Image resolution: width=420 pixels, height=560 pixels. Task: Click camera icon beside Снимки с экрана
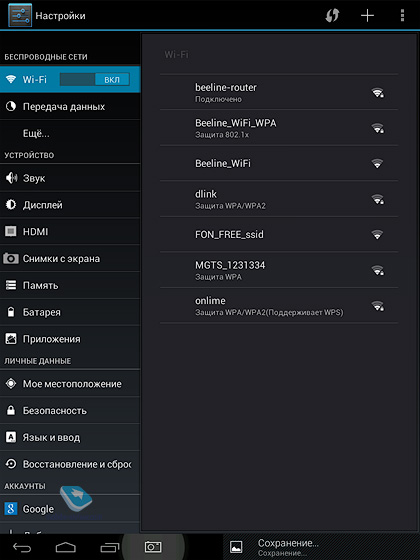tap(11, 258)
